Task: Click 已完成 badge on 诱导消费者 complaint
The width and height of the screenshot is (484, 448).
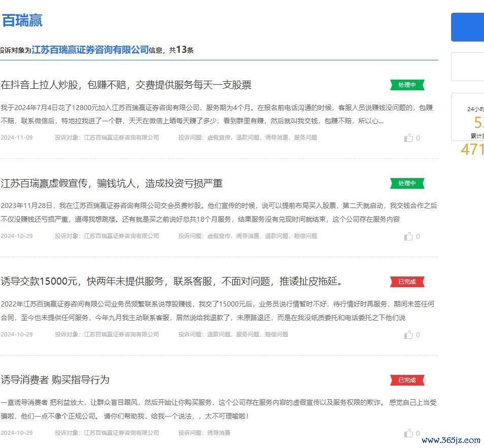Action: tap(407, 380)
